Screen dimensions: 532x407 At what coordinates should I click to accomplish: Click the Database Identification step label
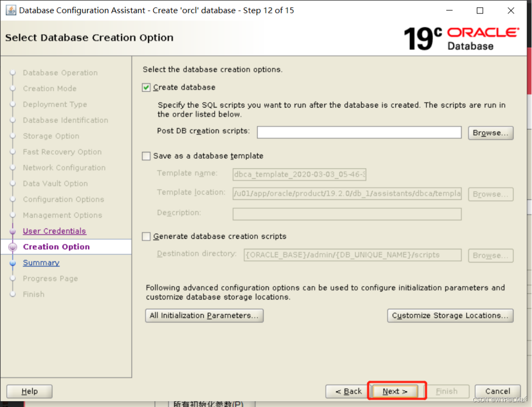tap(65, 120)
